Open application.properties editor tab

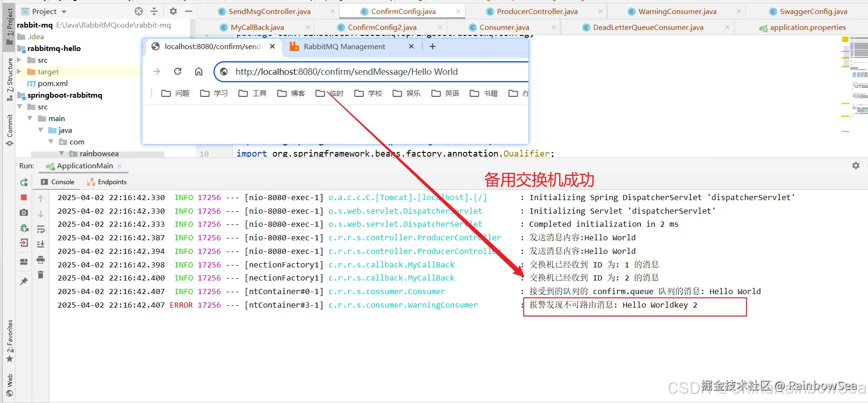pyautogui.click(x=808, y=28)
